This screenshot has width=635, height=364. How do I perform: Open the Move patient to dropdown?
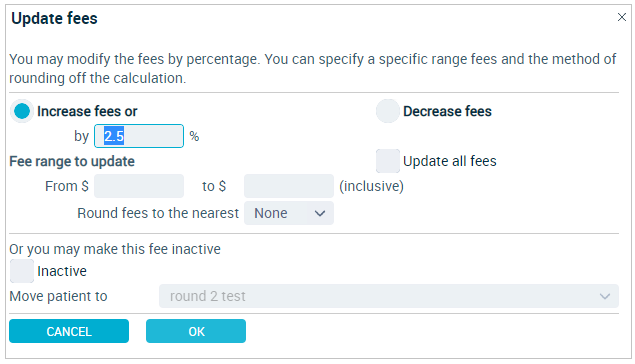click(x=388, y=296)
